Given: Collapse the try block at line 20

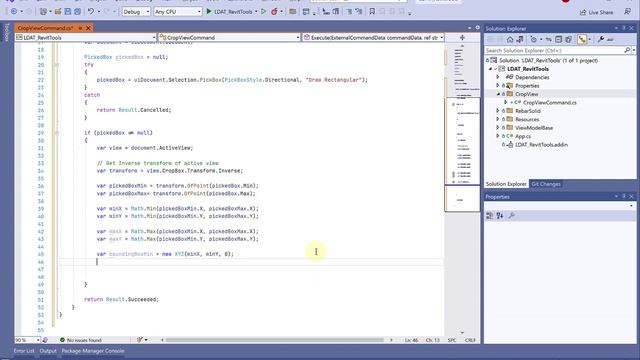Looking at the screenshot, I should tap(57, 64).
